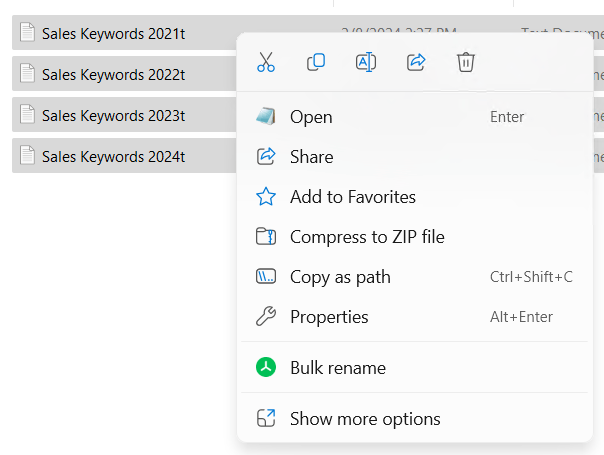Click the Rename icon in context menu
The image size is (604, 455).
[x=366, y=62]
